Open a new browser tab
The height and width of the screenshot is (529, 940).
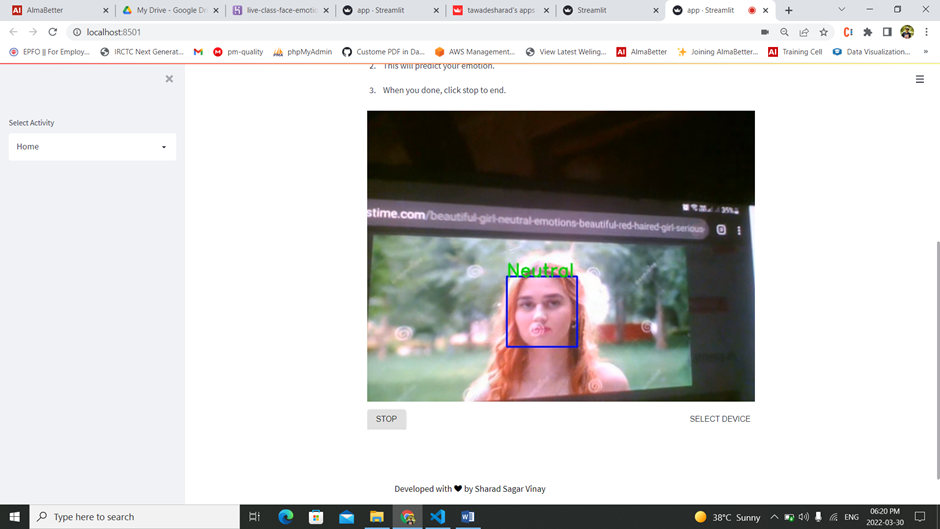point(789,10)
